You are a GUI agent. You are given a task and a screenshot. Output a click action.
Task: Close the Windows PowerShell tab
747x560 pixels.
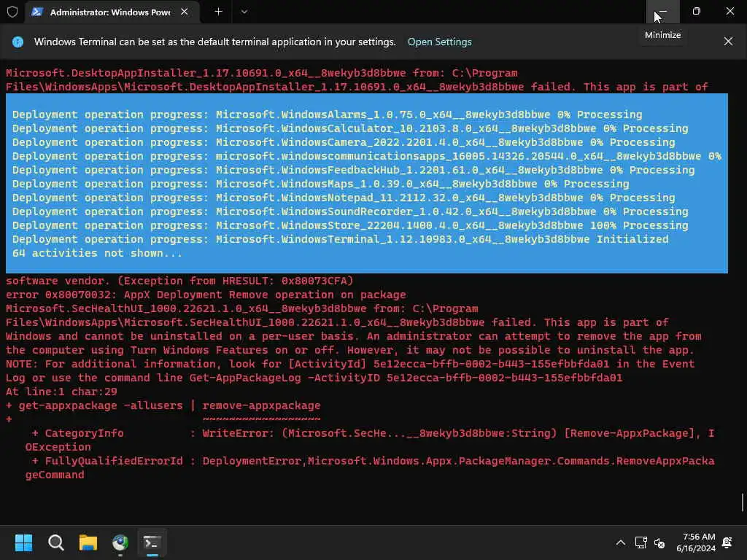click(x=185, y=12)
